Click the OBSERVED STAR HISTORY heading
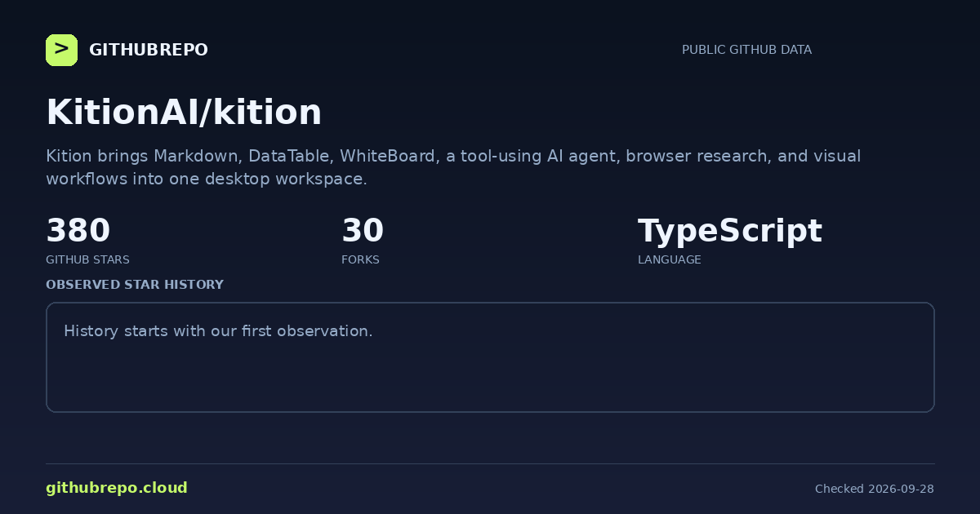 [135, 285]
